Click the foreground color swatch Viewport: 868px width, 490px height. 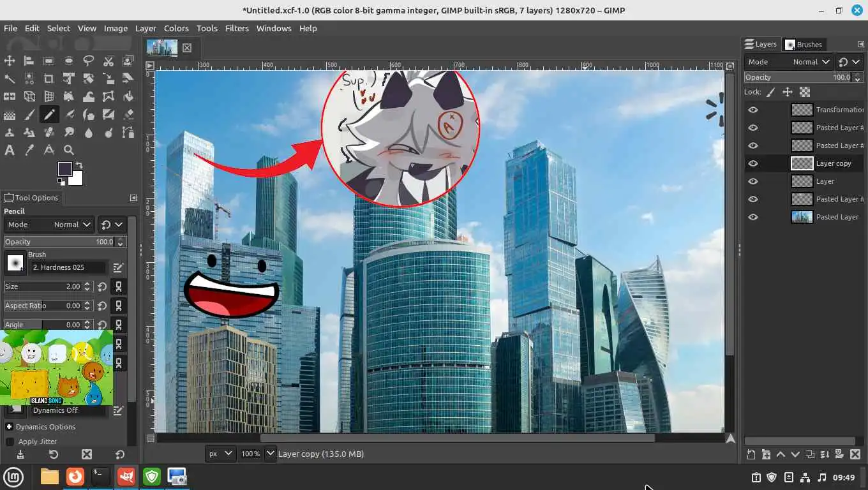(x=64, y=168)
